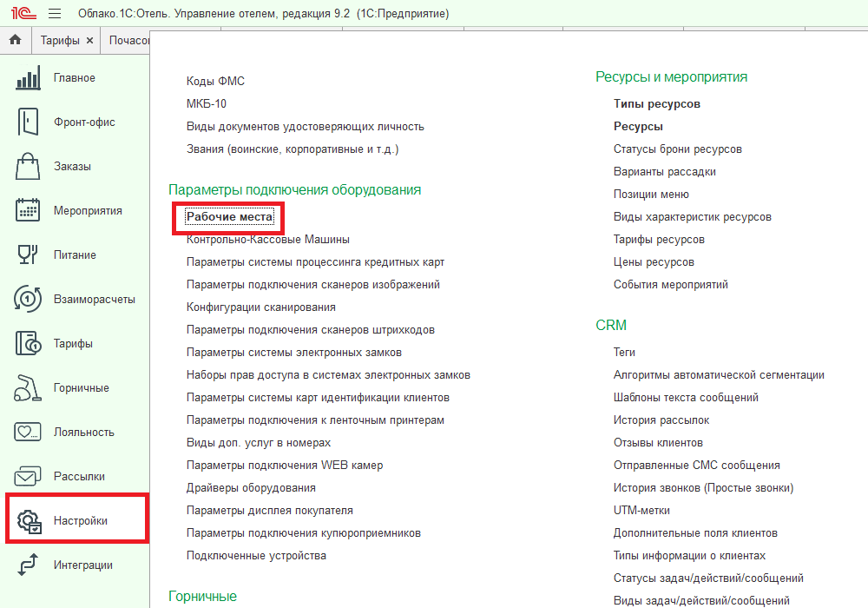This screenshot has width=868, height=608.
Task: Click the Интеграции arrows icon
Action: (28, 565)
